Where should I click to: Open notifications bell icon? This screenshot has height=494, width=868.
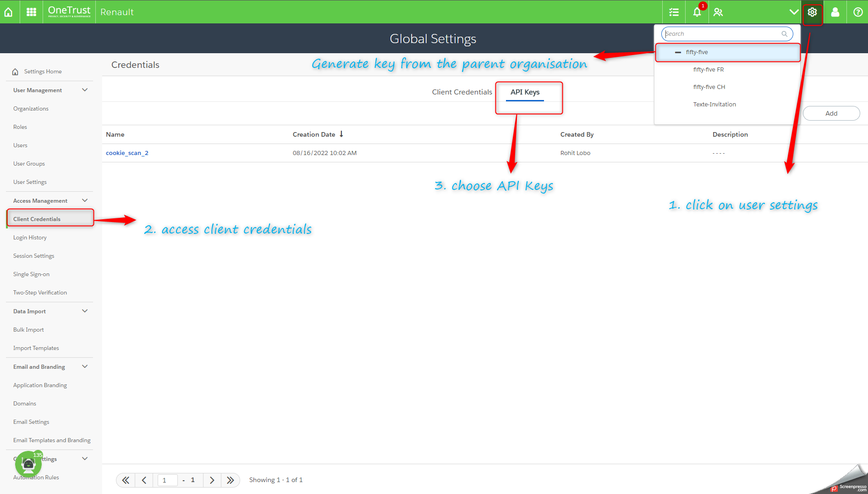[697, 12]
